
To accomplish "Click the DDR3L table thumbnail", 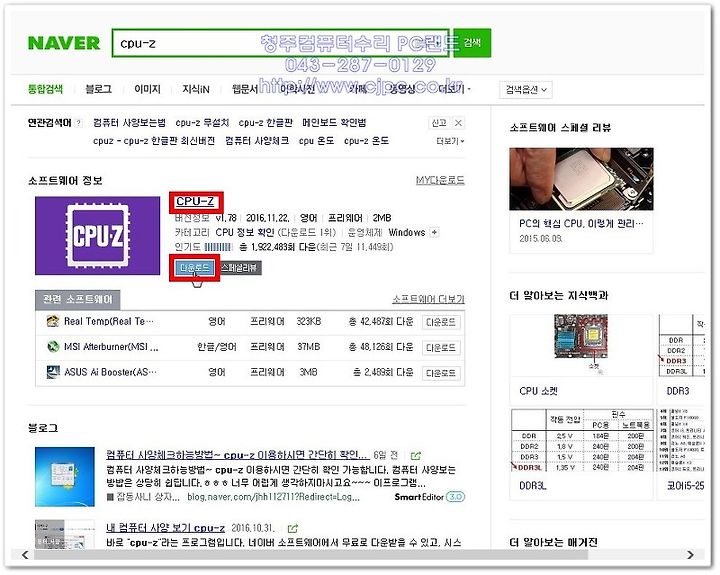I will (x=581, y=441).
